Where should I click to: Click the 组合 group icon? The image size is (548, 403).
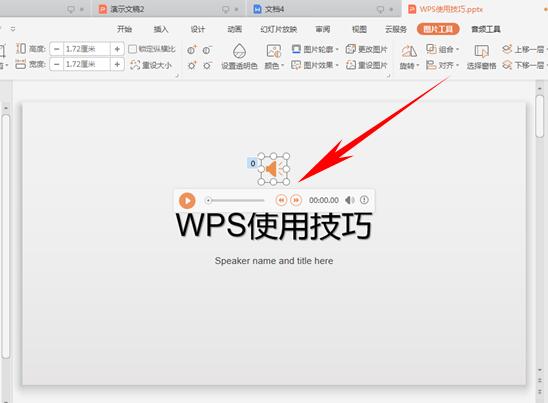point(431,49)
